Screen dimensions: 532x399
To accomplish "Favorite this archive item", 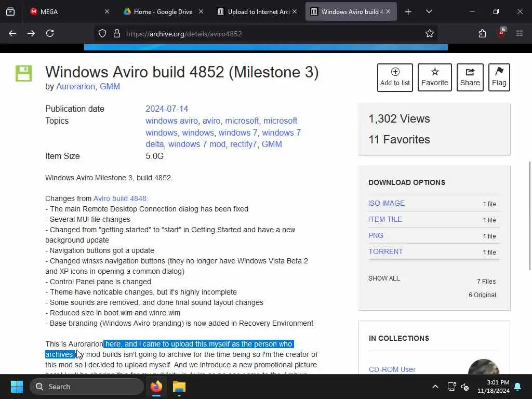I will pyautogui.click(x=435, y=77).
